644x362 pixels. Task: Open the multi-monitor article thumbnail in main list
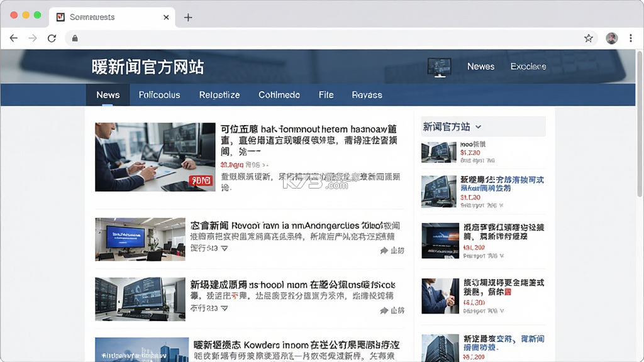tap(140, 299)
